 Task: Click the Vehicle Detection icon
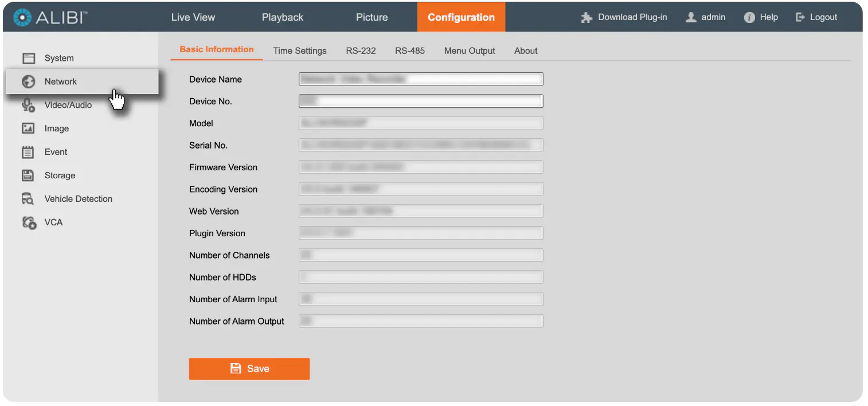pyautogui.click(x=29, y=199)
